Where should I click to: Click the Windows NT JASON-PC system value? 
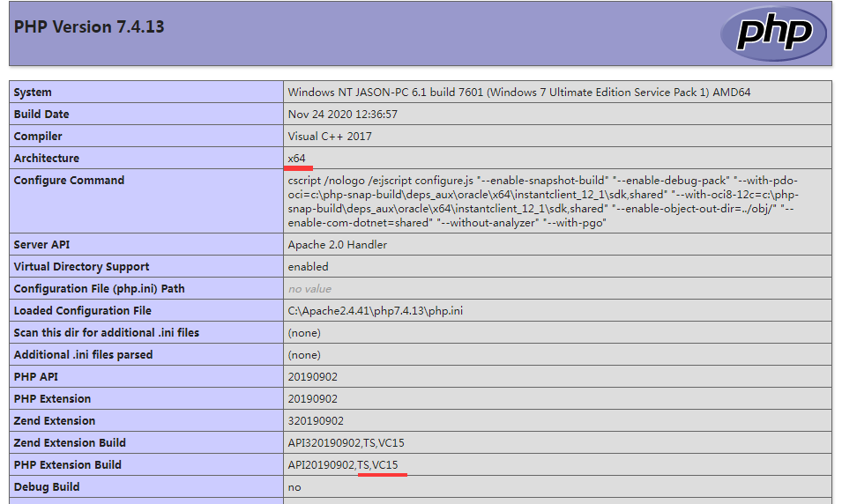tap(518, 93)
